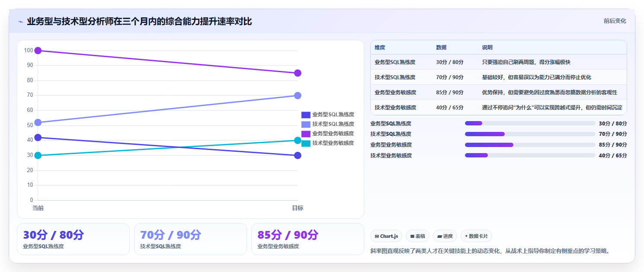This screenshot has width=644, height=272.
Task: Click table cell 30分 / 80分
Action: click(x=450, y=62)
